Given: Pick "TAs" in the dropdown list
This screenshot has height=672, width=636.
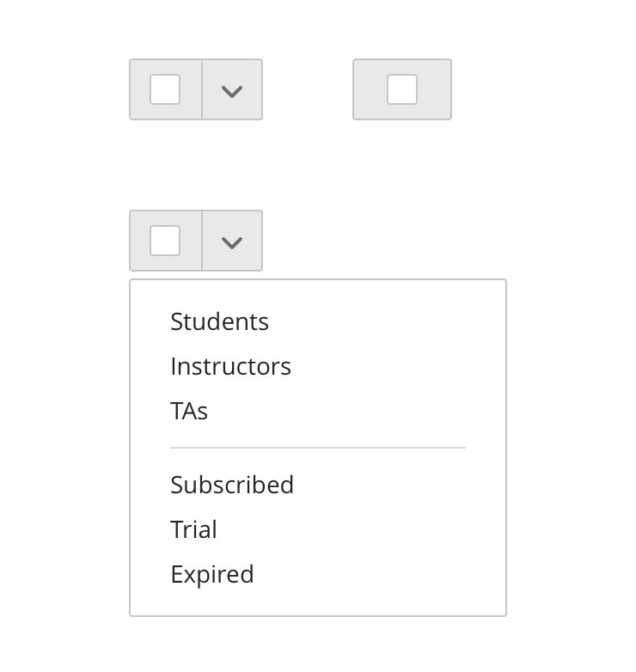Looking at the screenshot, I should [x=189, y=411].
